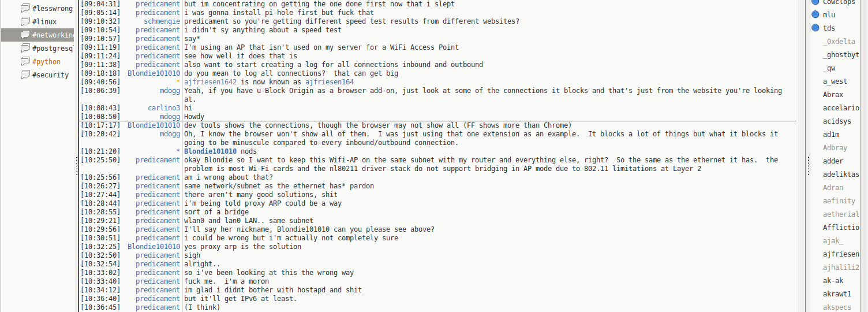Click the nick list vertical scrollbar

coord(808,156)
